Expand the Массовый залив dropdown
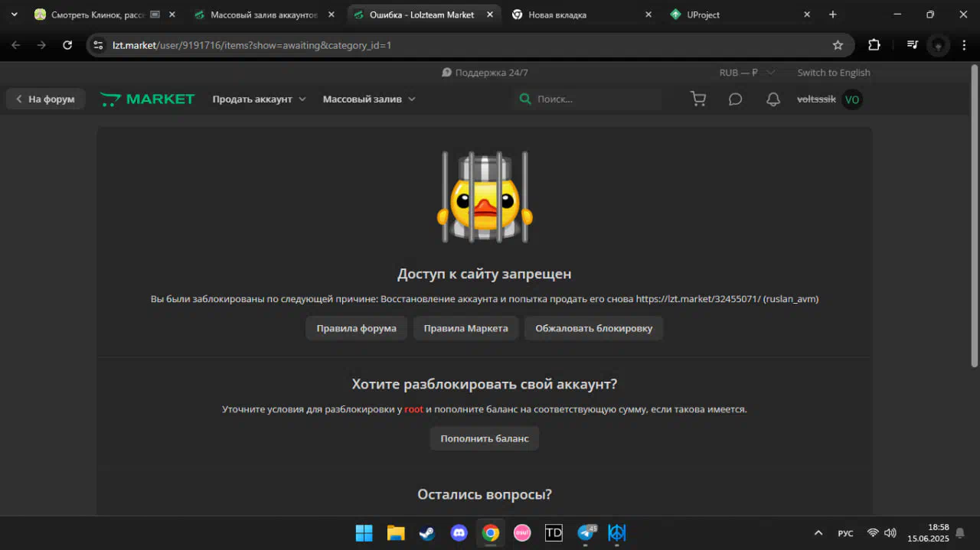The width and height of the screenshot is (980, 550). coord(369,99)
